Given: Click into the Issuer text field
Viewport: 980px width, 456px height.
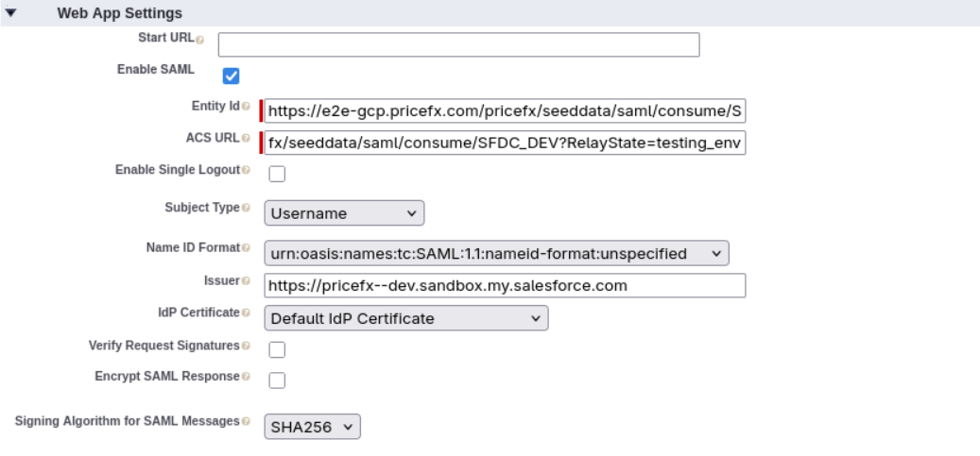Looking at the screenshot, I should 505,285.
